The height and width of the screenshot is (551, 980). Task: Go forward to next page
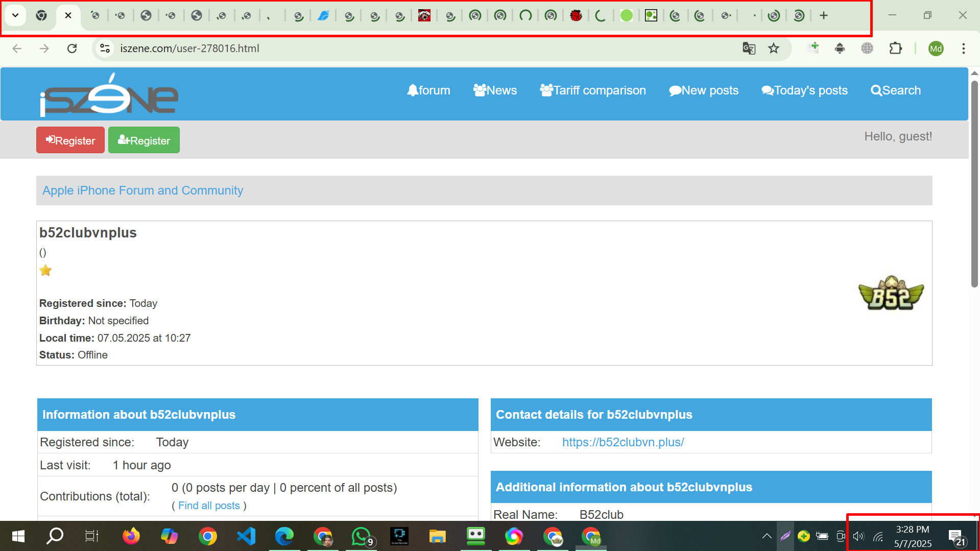[x=44, y=49]
